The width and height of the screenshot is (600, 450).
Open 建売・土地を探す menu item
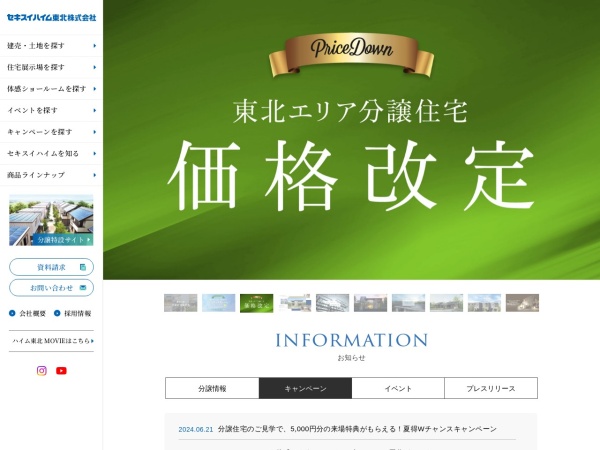pyautogui.click(x=51, y=46)
